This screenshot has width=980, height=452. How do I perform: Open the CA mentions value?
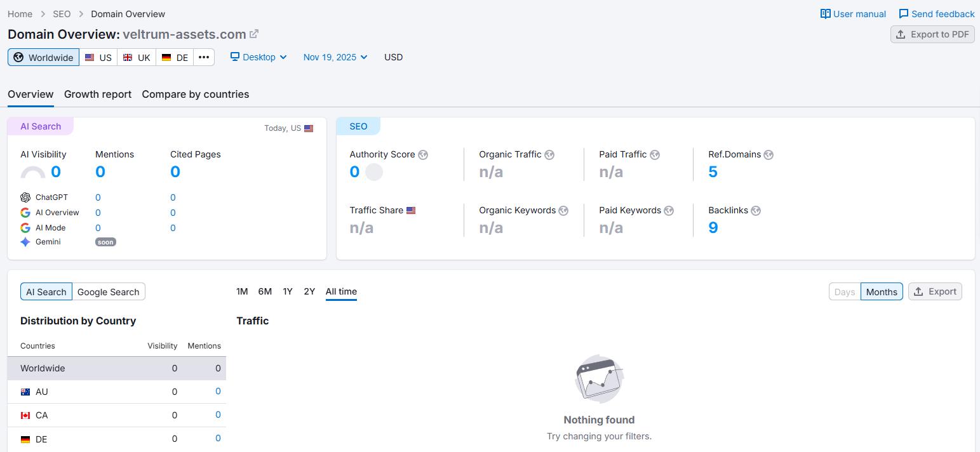click(218, 415)
